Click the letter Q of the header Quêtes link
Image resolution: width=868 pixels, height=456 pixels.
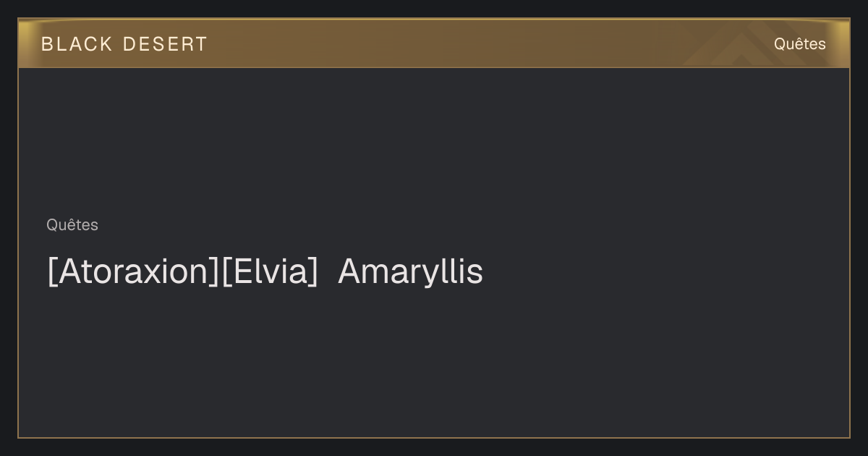click(780, 44)
